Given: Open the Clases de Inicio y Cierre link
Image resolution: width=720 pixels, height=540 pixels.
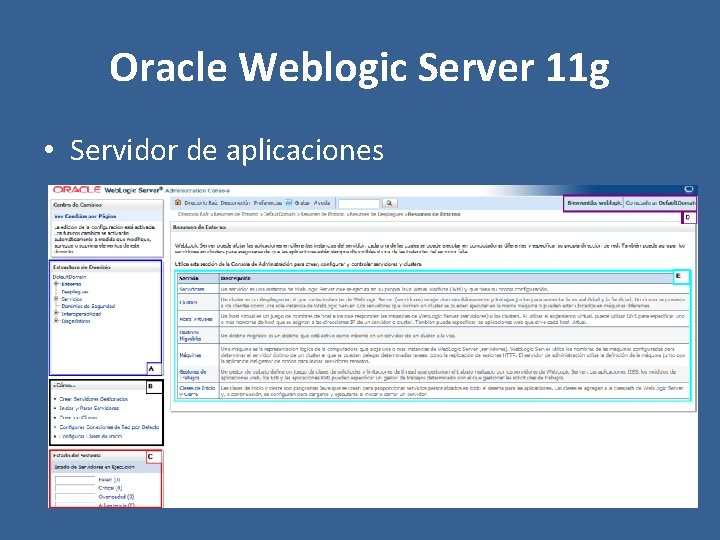Looking at the screenshot, I should (x=197, y=391).
